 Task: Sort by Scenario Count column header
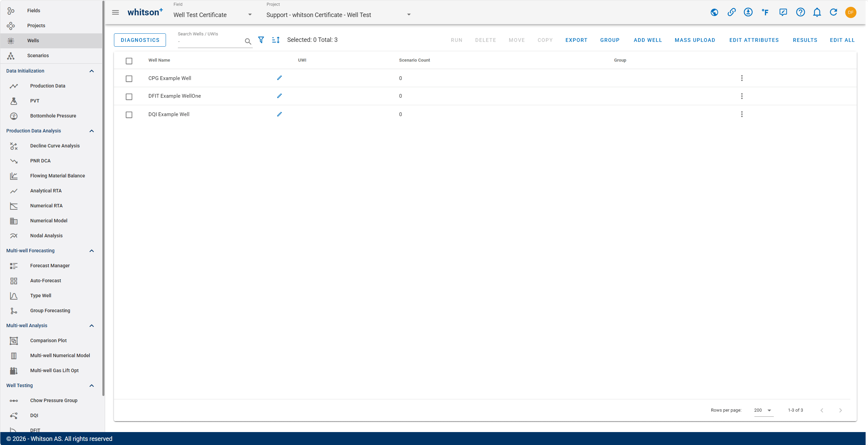coord(414,60)
